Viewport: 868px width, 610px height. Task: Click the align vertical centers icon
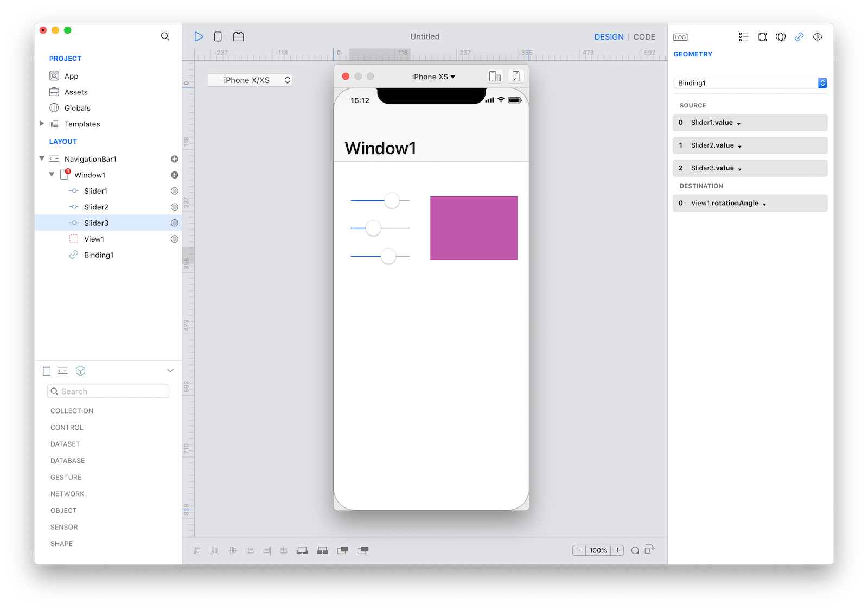tap(233, 550)
